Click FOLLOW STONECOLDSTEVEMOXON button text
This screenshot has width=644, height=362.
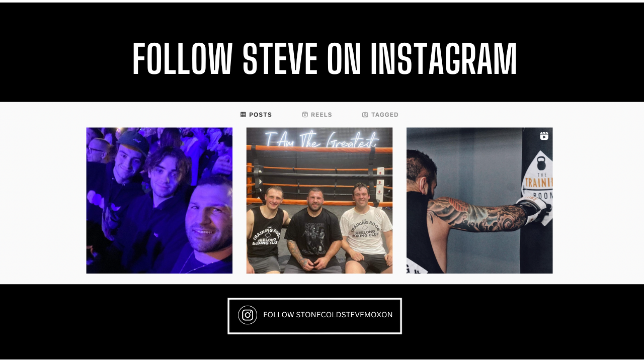click(328, 315)
